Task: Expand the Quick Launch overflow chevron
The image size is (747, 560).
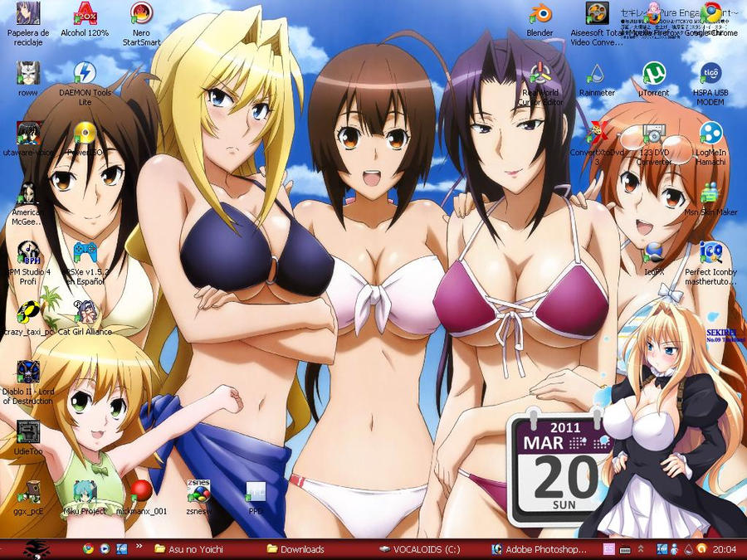Action: [139, 546]
